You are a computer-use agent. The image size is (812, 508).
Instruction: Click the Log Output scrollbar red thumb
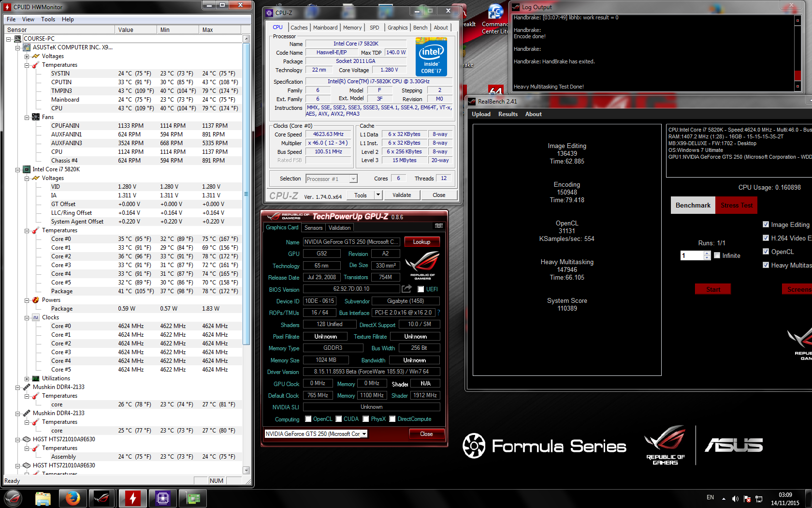[x=797, y=76]
